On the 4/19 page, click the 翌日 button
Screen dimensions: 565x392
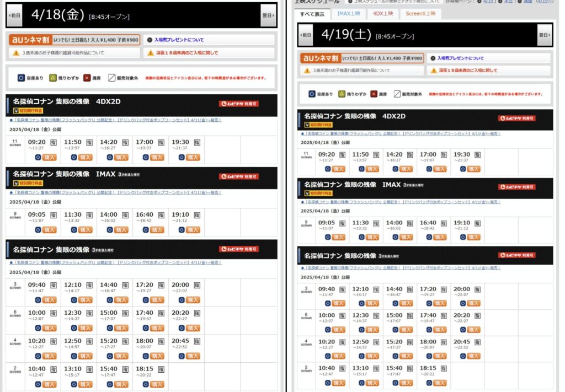click(x=545, y=35)
